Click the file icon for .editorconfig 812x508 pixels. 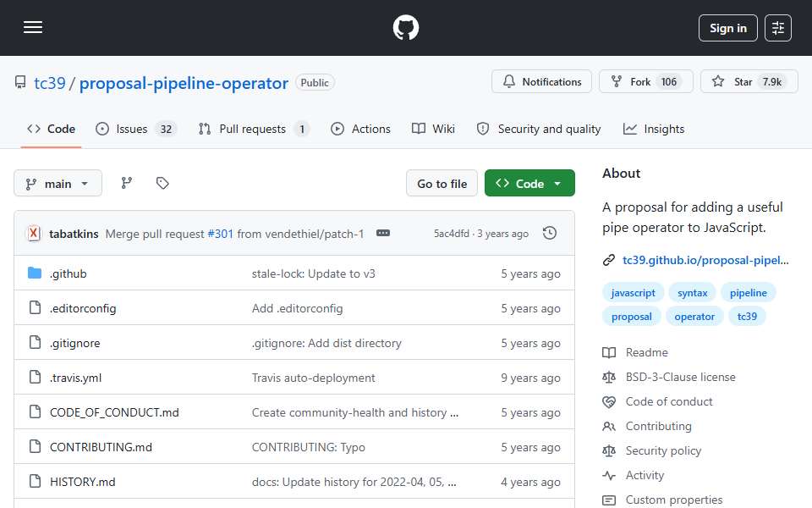click(35, 307)
